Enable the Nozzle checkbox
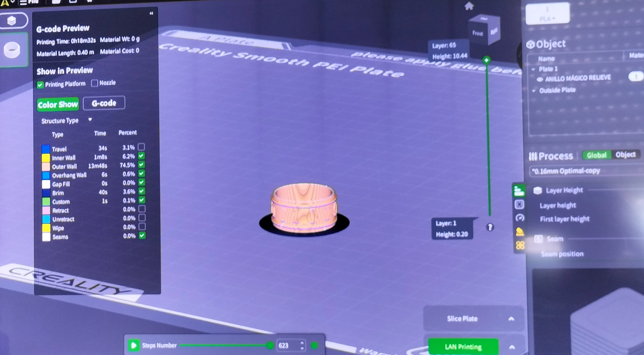This screenshot has height=355, width=644. point(94,83)
